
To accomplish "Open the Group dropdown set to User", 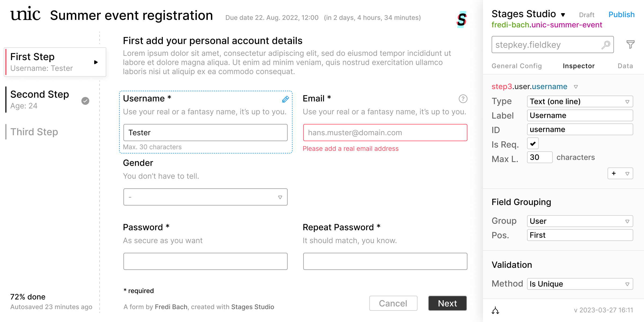I will (580, 221).
